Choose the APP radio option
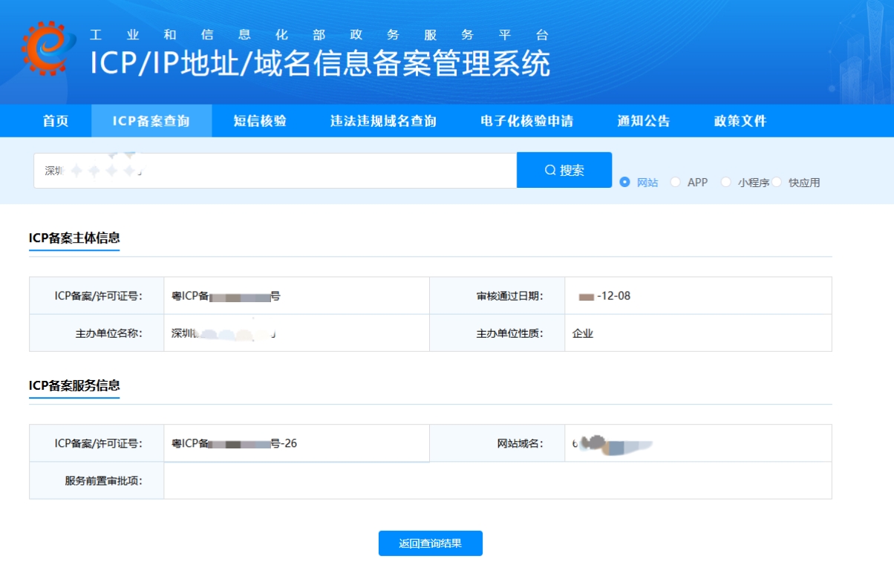This screenshot has height=588, width=894. tap(676, 182)
